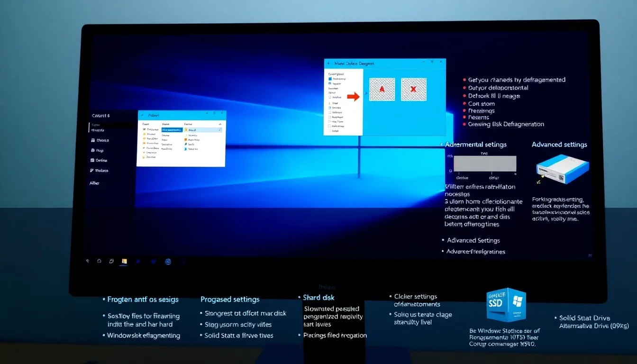This screenshot has width=637, height=364.
Task: Click the 'Progased settings' heading
Action: [230, 300]
